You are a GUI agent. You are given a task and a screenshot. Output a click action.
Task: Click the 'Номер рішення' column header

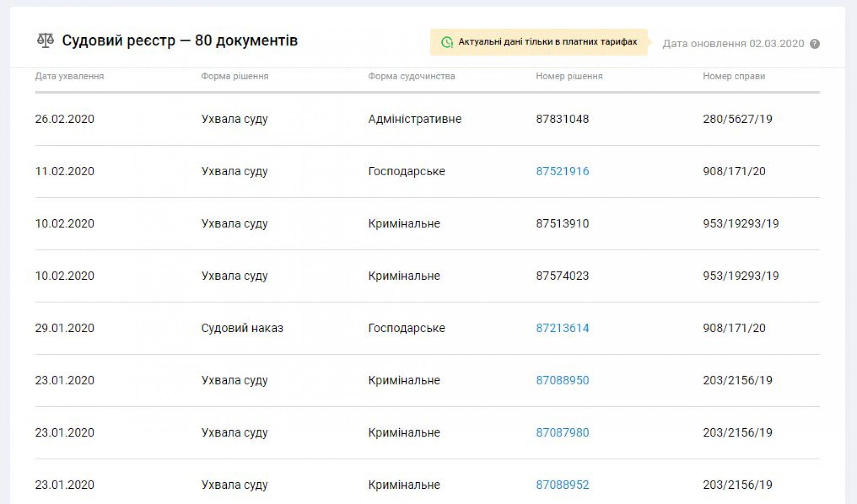pyautogui.click(x=569, y=76)
